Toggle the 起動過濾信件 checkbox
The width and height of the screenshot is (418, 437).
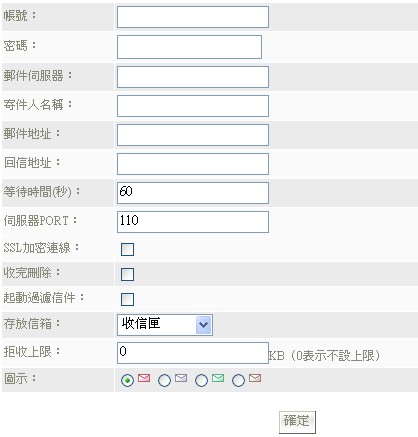click(x=127, y=299)
